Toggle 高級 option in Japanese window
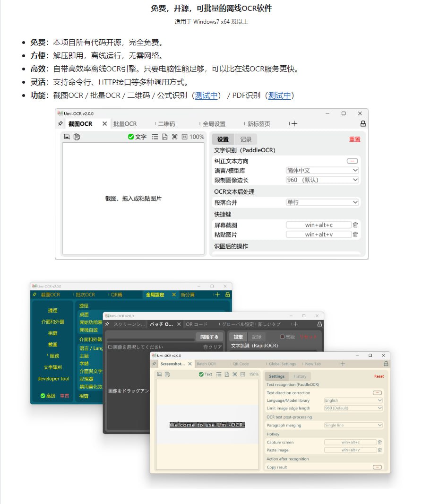This screenshot has height=504, width=422. (x=282, y=337)
